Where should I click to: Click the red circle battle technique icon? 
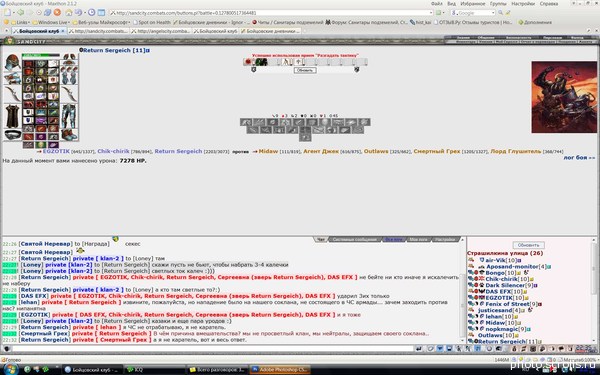click(x=248, y=62)
